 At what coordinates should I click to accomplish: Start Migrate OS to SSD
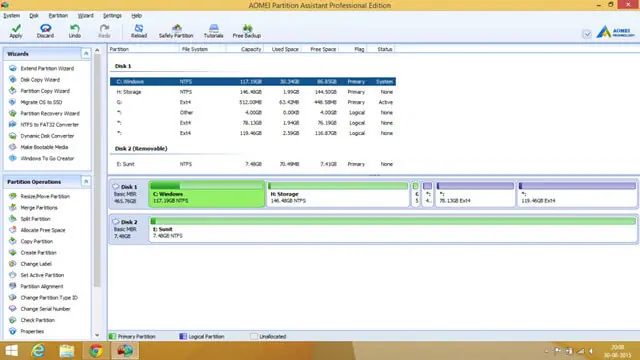41,102
